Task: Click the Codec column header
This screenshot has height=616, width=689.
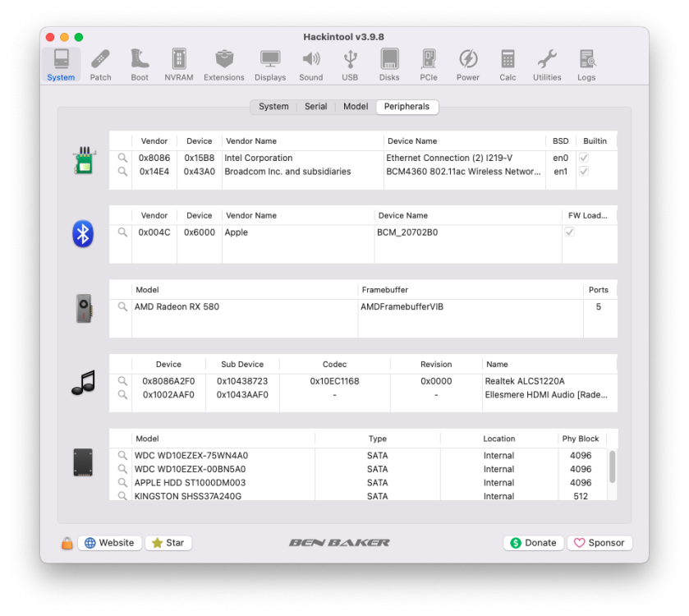Action: coord(335,364)
